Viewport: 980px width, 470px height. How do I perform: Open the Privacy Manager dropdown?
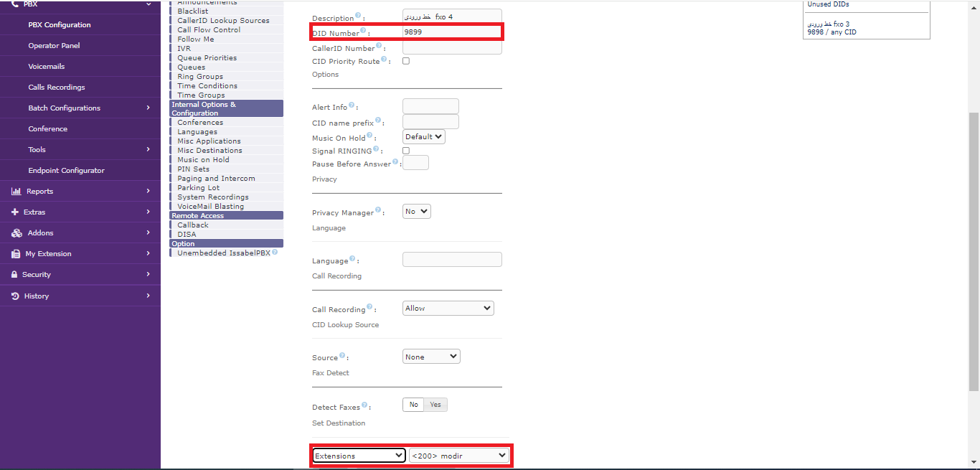point(417,212)
